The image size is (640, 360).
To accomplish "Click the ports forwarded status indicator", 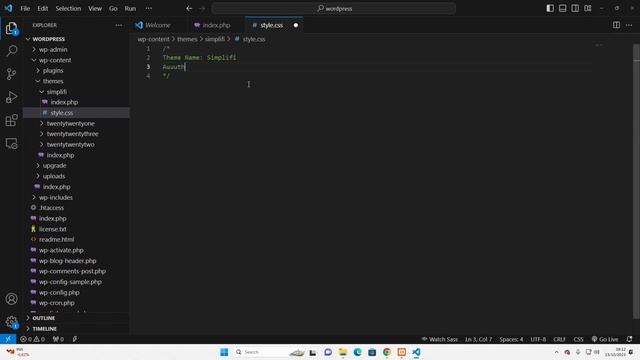I will tap(58, 339).
